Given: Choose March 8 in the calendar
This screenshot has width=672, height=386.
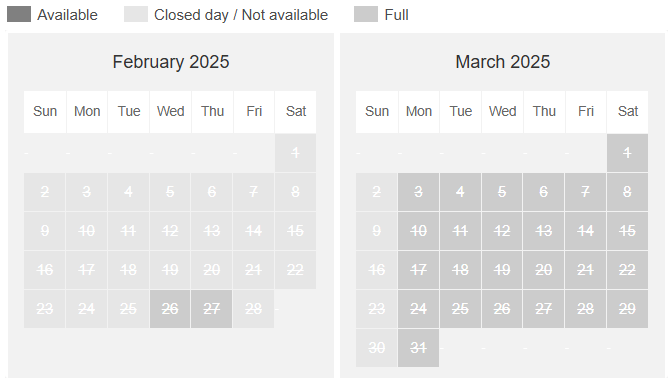Looking at the screenshot, I should 627,192.
